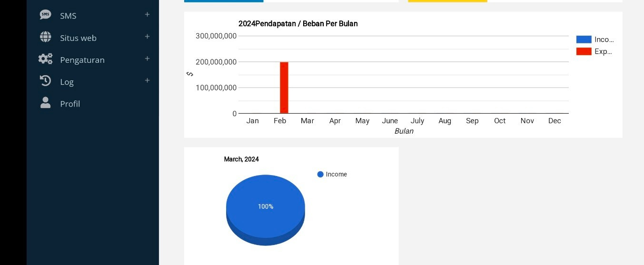Viewport: 644px width, 265px height.
Task: Click the Log history clock icon
Action: [x=45, y=81]
